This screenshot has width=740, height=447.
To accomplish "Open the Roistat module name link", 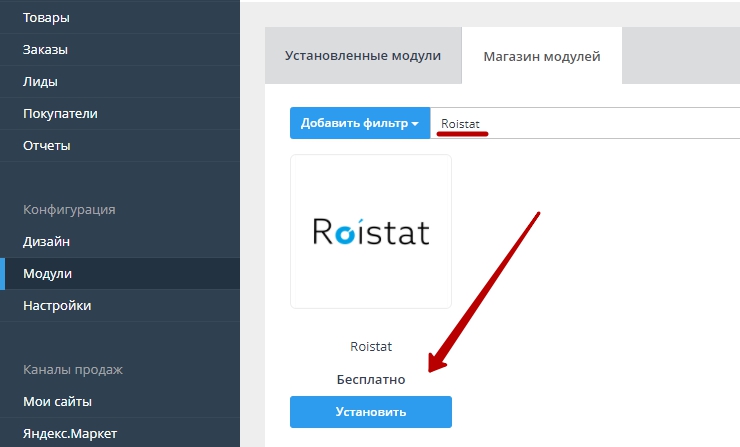I will pyautogui.click(x=370, y=346).
